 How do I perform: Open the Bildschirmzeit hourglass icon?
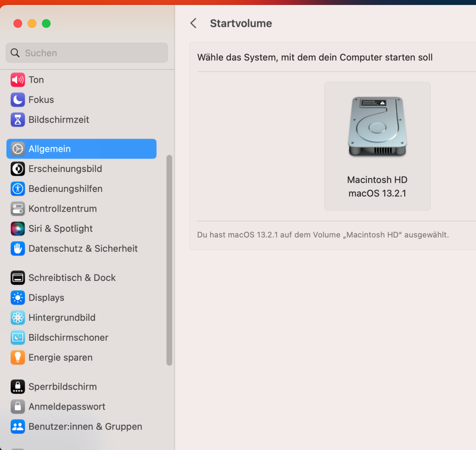coord(17,120)
